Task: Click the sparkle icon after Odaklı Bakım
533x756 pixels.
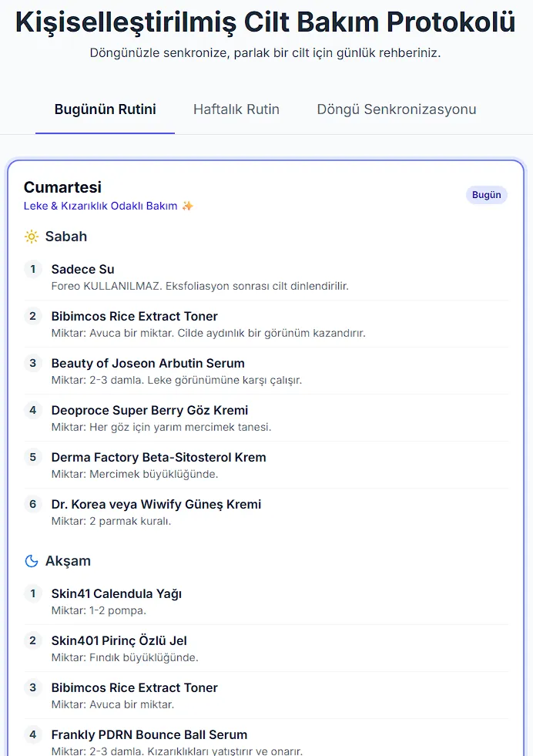Action: coord(188,207)
